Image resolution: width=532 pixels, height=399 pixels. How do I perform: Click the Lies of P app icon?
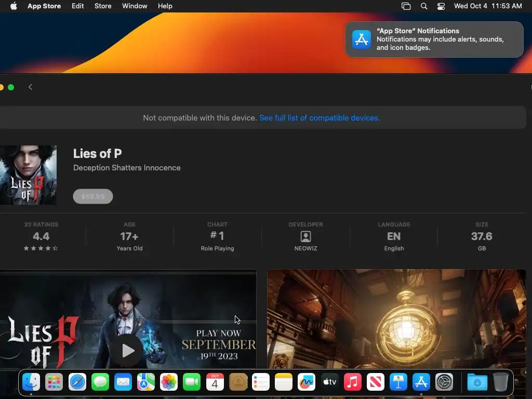point(28,175)
